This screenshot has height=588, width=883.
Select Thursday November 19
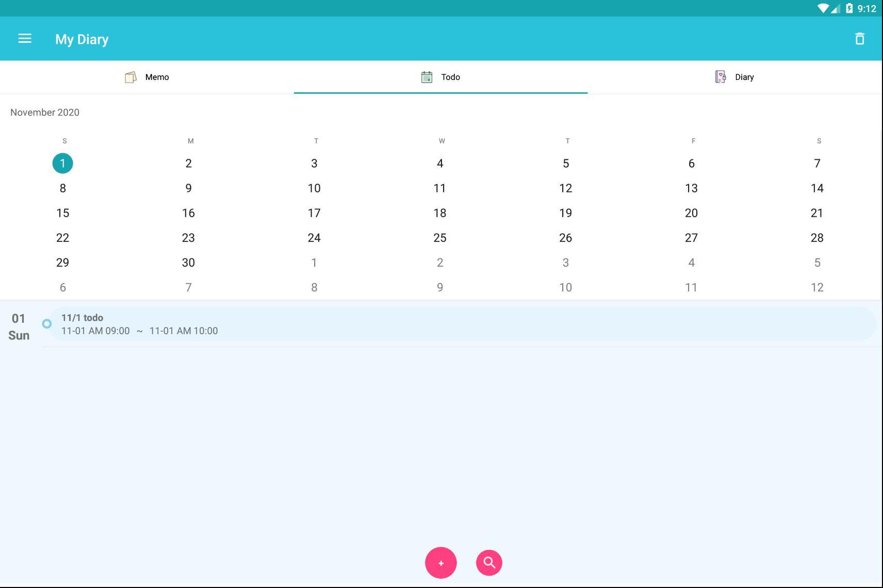click(566, 213)
